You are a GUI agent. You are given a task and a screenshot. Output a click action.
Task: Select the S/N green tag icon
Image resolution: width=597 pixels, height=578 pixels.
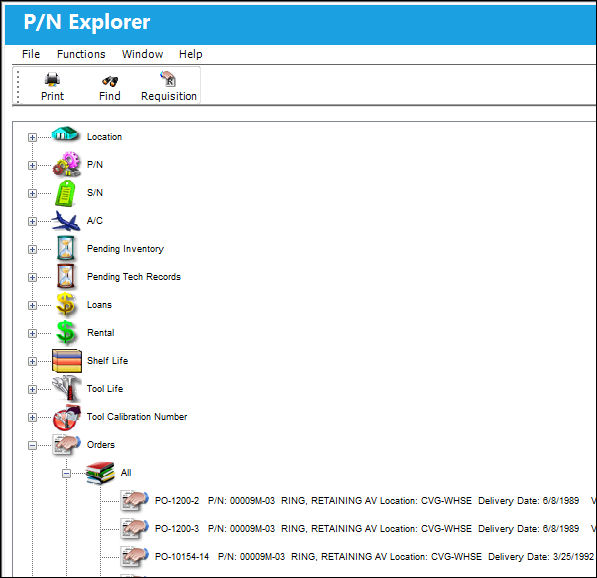click(x=65, y=193)
